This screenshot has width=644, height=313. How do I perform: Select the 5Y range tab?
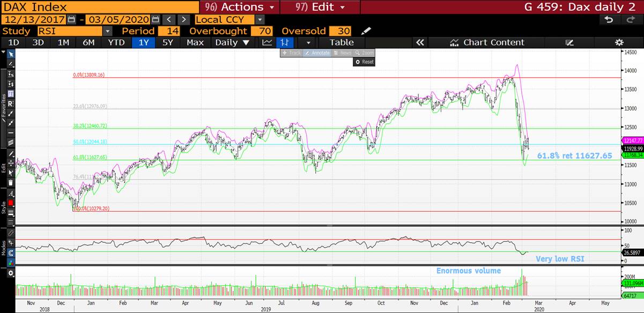[168, 42]
